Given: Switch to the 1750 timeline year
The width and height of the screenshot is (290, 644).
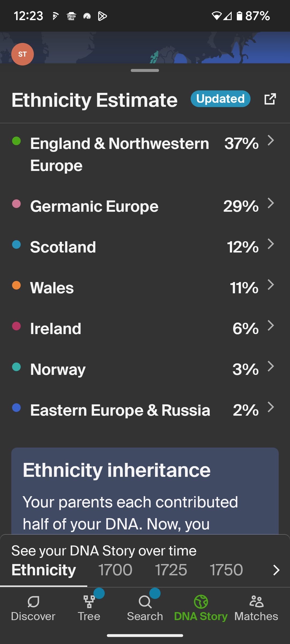Looking at the screenshot, I should pos(226,570).
